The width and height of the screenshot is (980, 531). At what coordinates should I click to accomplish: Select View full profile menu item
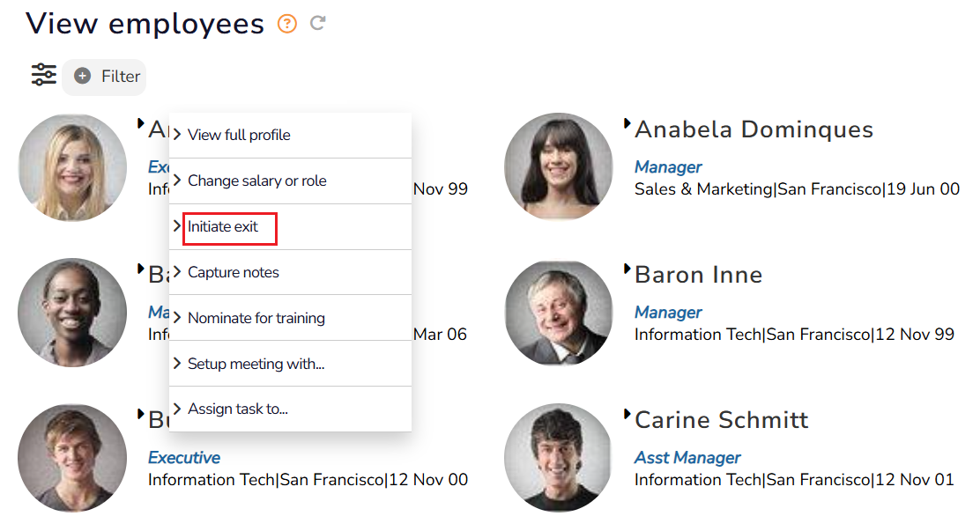pyautogui.click(x=238, y=135)
